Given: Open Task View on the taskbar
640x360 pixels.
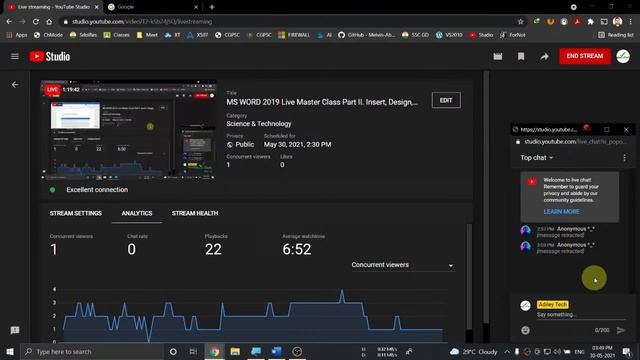Looking at the screenshot, I should (193, 351).
